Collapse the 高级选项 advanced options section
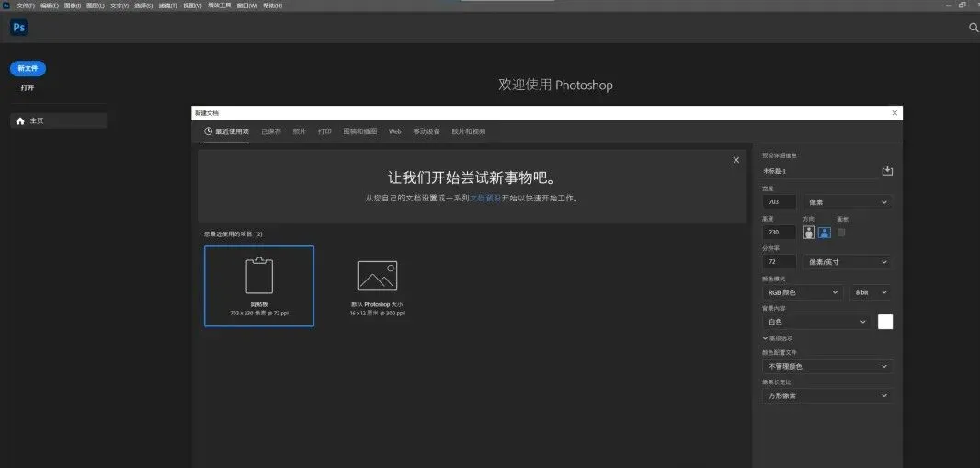Viewport: 980px width, 468px height. pos(778,338)
